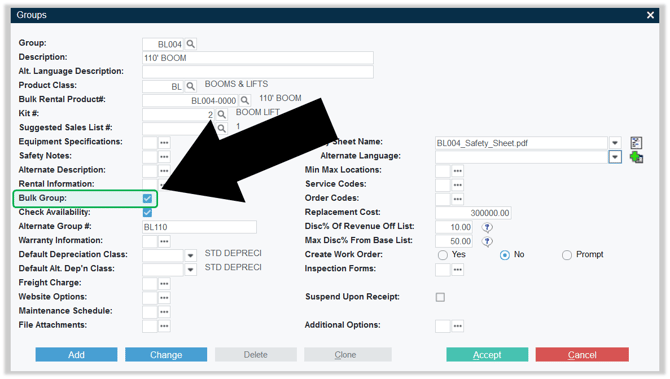Open Maintenance Schedule ellipsis button
The image size is (670, 379).
(x=164, y=312)
